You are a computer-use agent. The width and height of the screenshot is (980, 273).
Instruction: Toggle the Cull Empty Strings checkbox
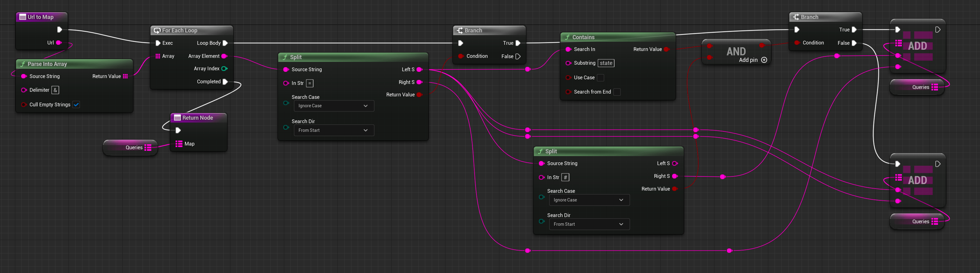click(x=76, y=104)
